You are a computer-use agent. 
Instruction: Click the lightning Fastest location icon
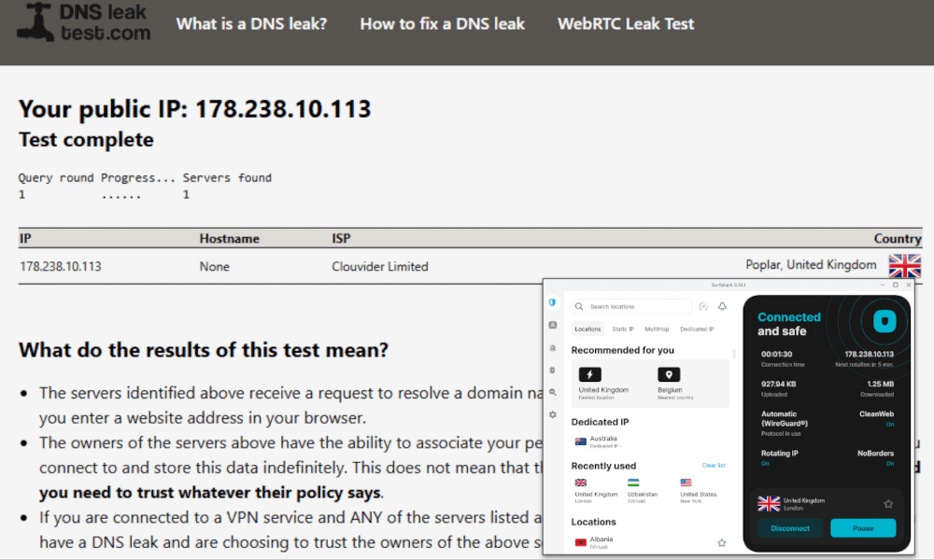(589, 374)
